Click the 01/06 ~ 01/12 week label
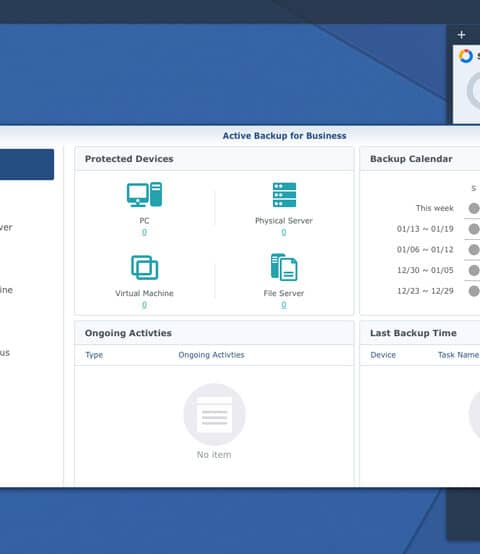The height and width of the screenshot is (554, 480). 425,250
